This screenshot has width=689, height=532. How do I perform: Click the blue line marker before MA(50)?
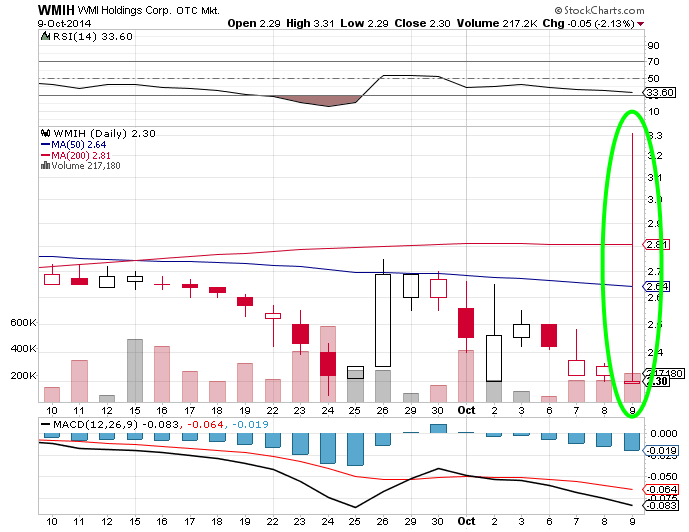(x=45, y=144)
